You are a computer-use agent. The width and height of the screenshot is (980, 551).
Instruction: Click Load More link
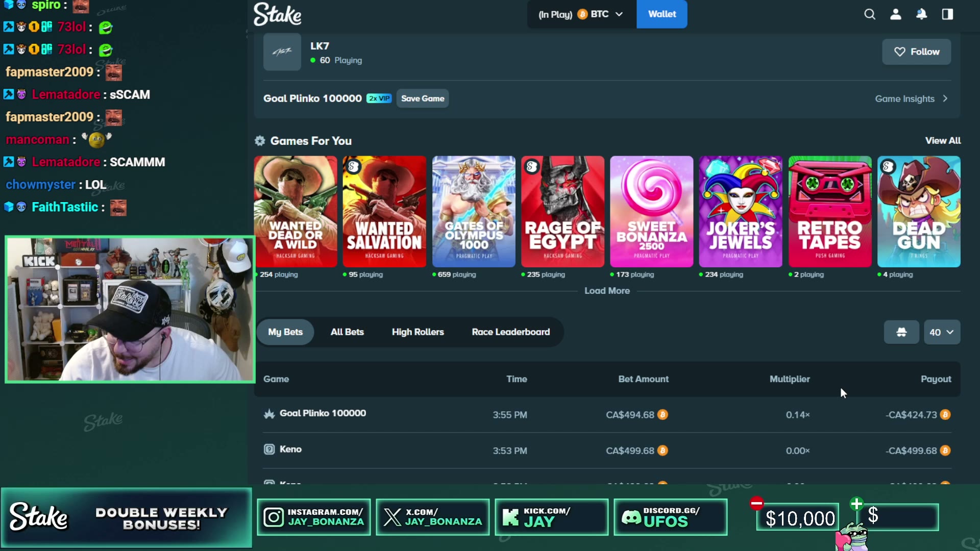(607, 291)
